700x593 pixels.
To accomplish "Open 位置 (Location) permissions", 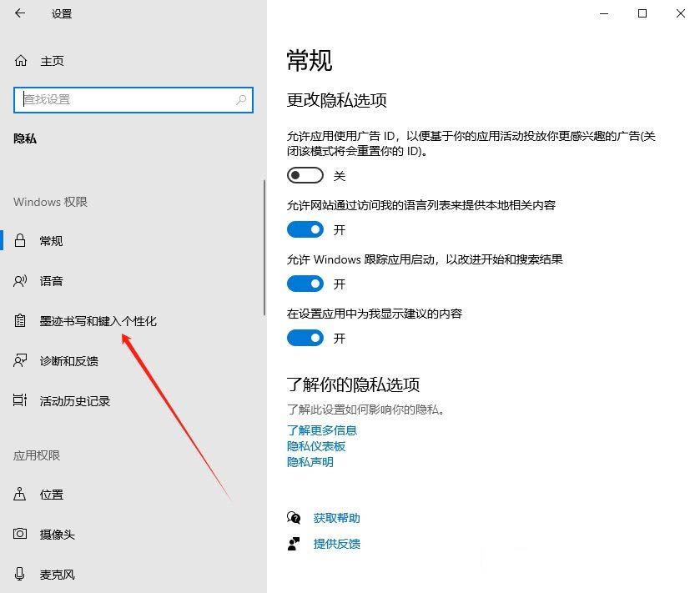I will click(51, 494).
